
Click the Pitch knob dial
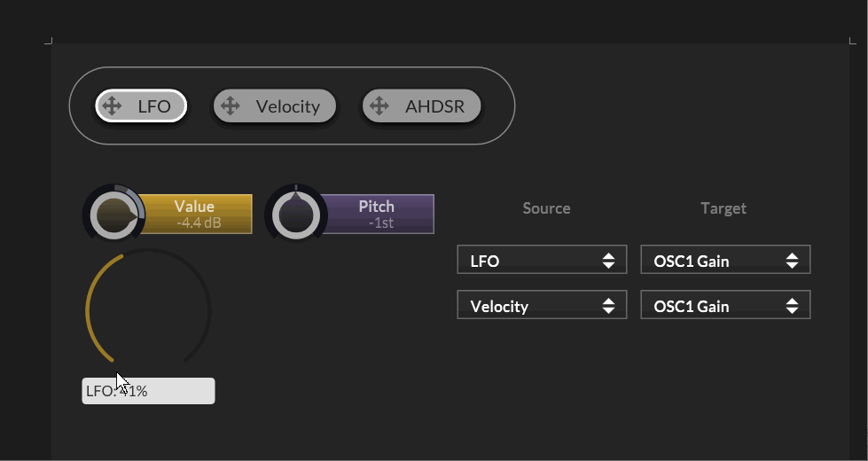click(x=295, y=215)
